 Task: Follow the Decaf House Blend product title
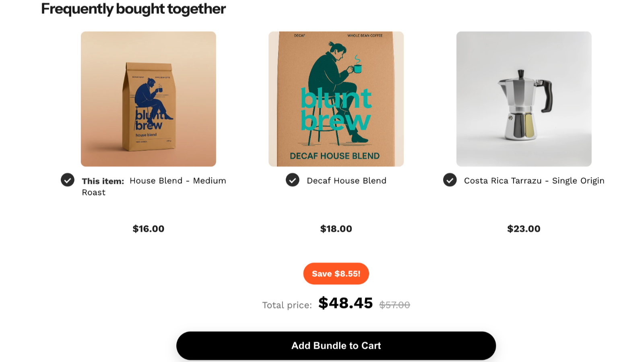pos(346,181)
